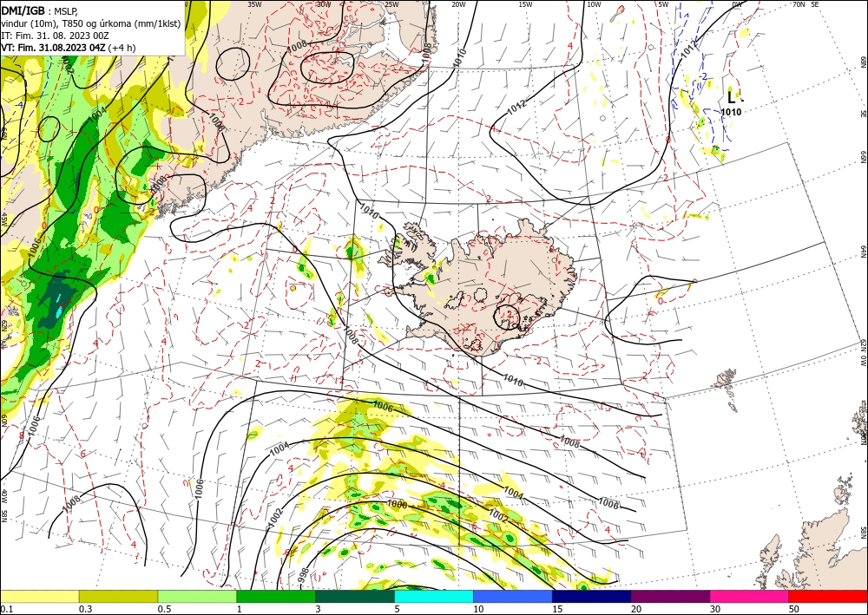Click the '20' legend scale value
Viewport: 868px width, 615px height.
(x=636, y=609)
